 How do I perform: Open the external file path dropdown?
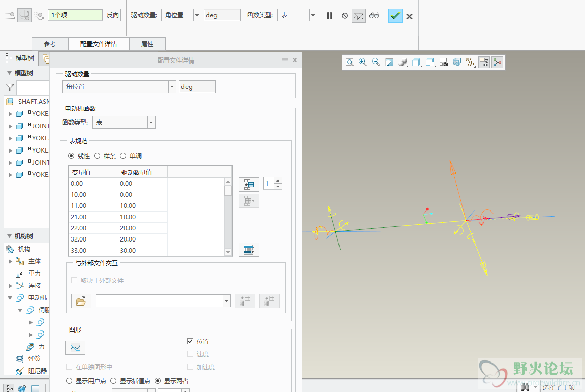point(227,301)
